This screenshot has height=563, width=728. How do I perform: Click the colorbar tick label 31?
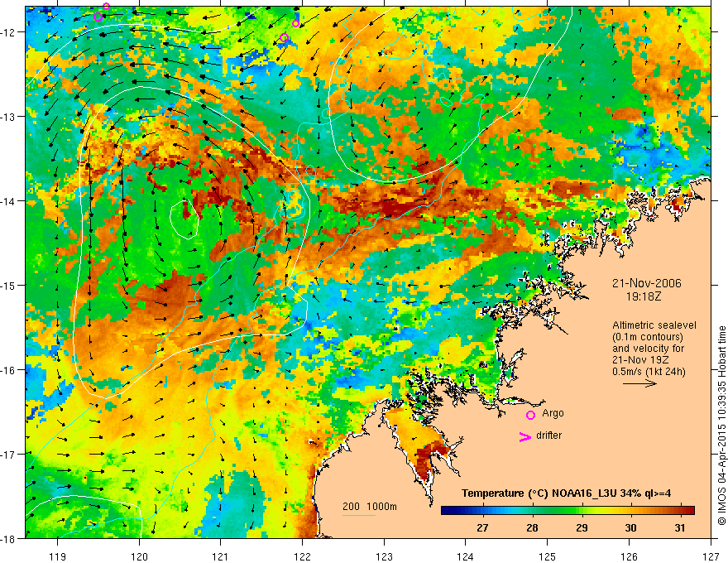(x=680, y=527)
